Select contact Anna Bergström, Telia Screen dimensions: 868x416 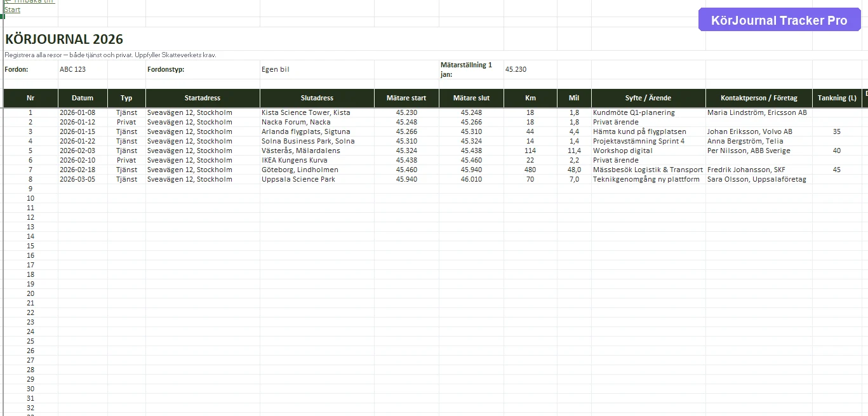pos(759,141)
